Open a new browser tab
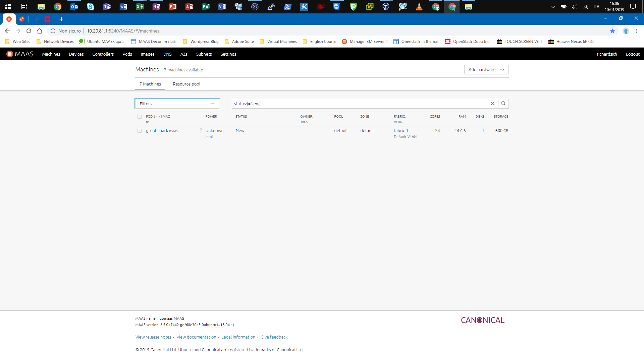 (61, 19)
